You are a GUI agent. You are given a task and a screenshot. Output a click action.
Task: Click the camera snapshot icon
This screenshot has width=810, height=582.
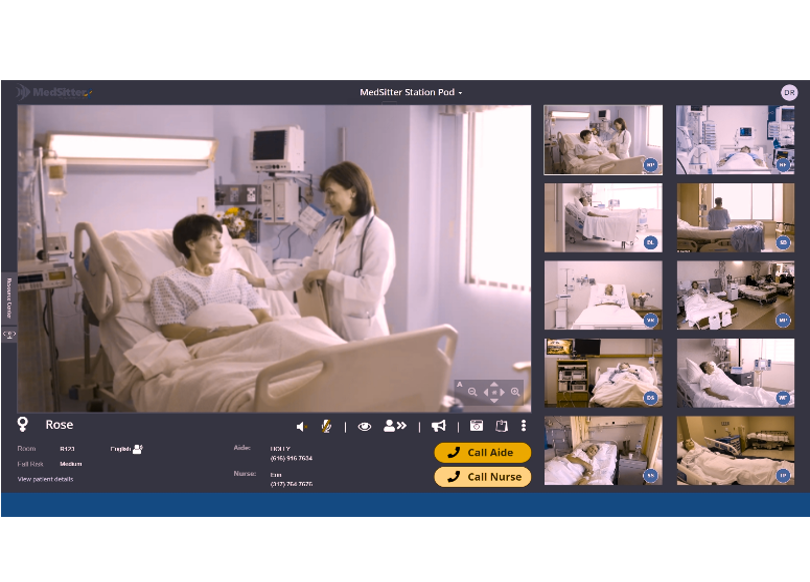477,426
